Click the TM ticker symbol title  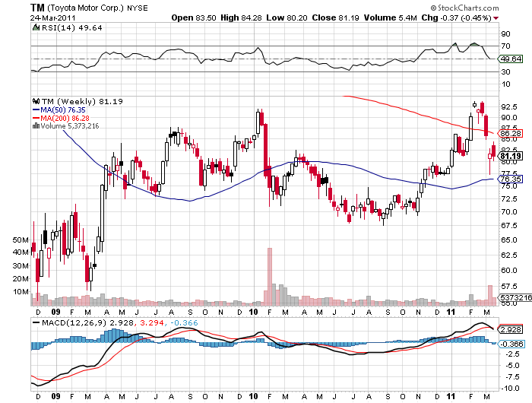pyautogui.click(x=37, y=8)
